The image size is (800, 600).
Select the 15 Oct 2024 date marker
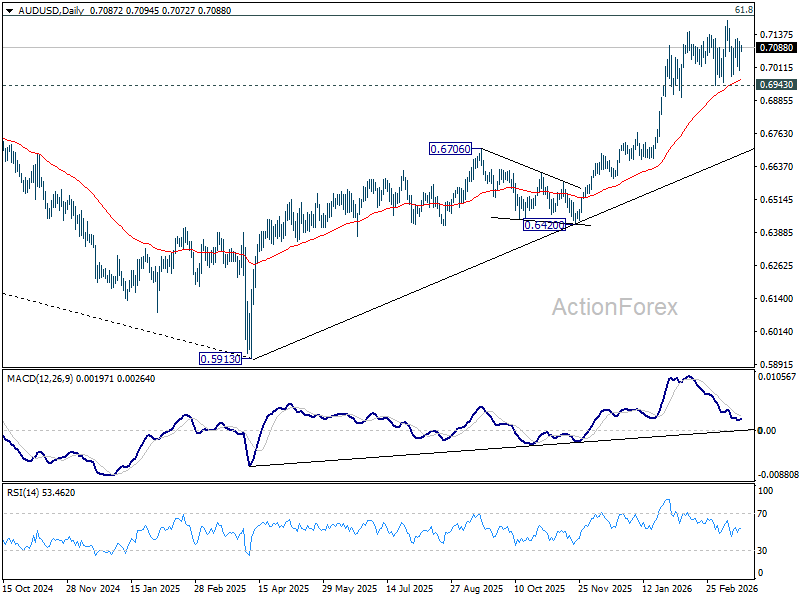click(28, 588)
